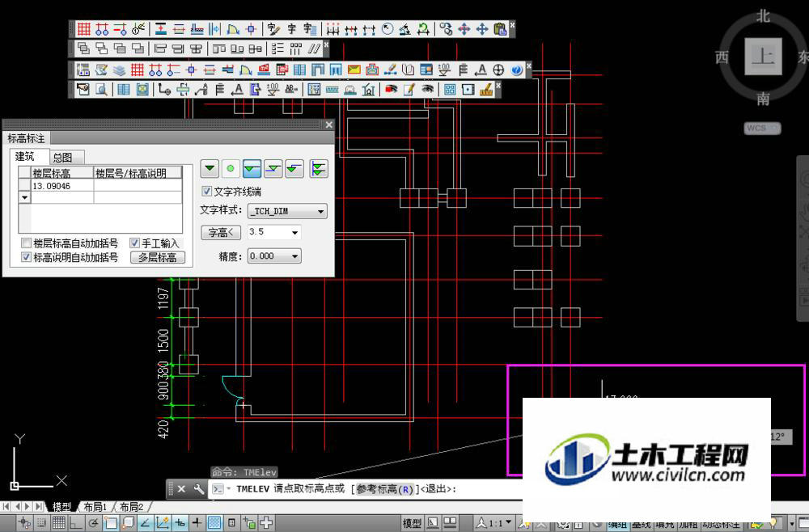Image resolution: width=809 pixels, height=532 pixels.
Task: Close the command line with its X button
Action: (x=181, y=488)
